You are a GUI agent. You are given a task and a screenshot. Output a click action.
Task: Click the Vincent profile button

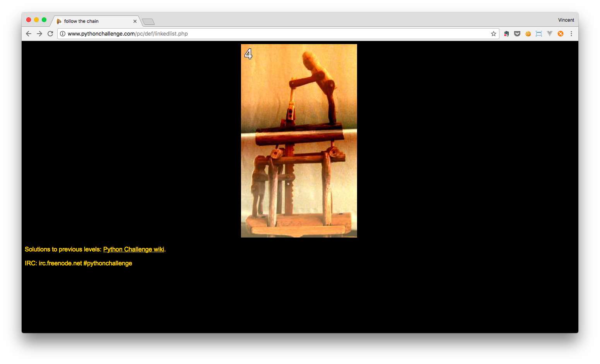click(566, 20)
